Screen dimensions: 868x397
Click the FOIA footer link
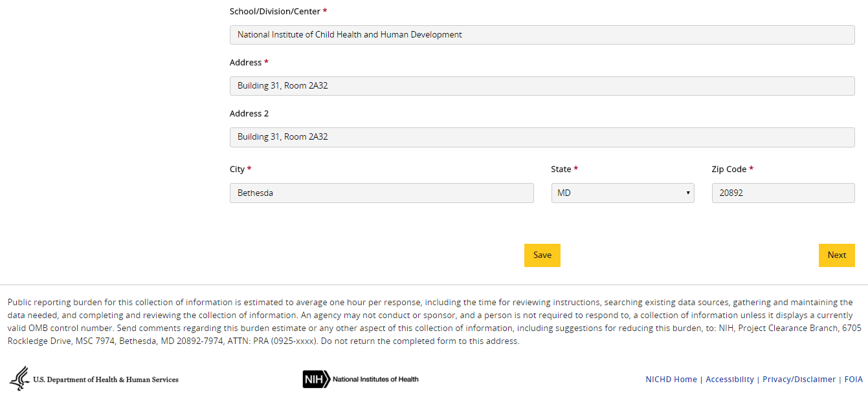pyautogui.click(x=853, y=380)
